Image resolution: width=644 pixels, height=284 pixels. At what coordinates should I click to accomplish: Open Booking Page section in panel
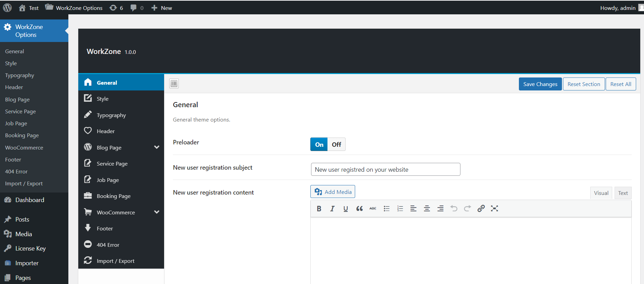[x=121, y=196]
